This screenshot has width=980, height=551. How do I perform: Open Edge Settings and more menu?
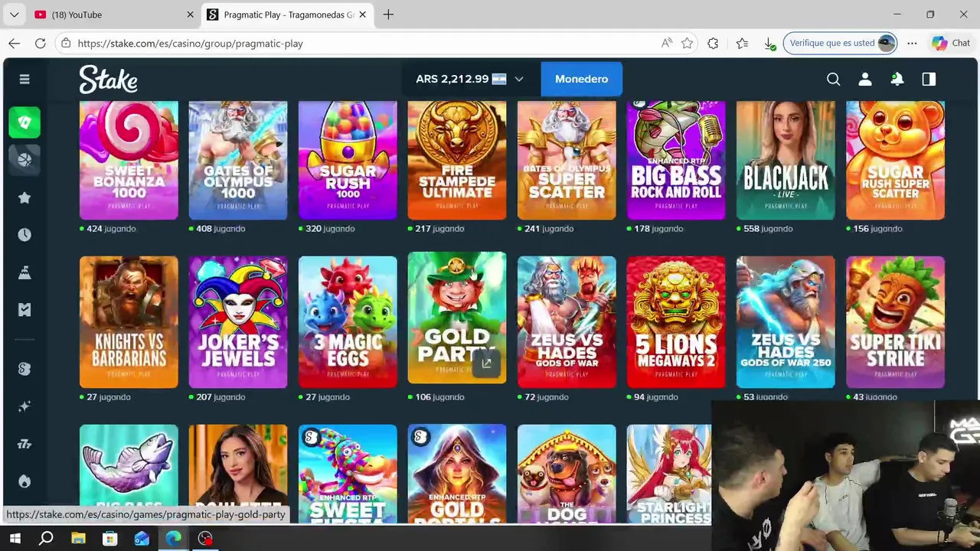click(x=912, y=44)
